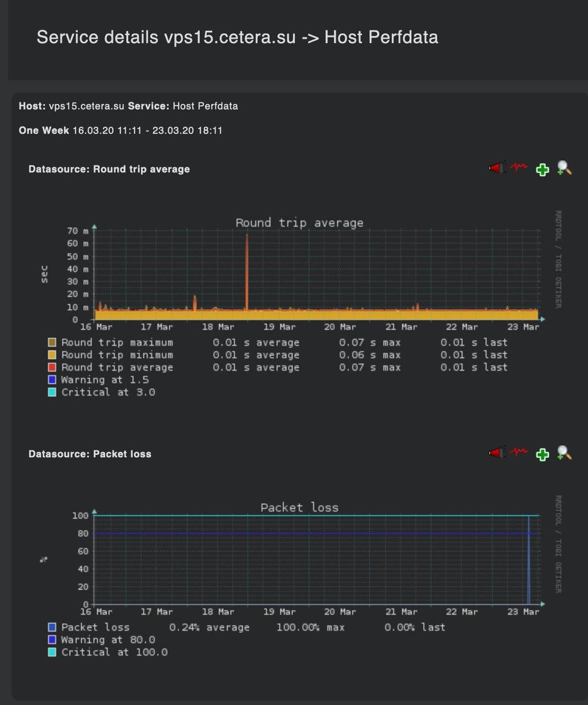Click the Round trip minimum legend swatch
Screen dimensions: 588x705
(52, 355)
